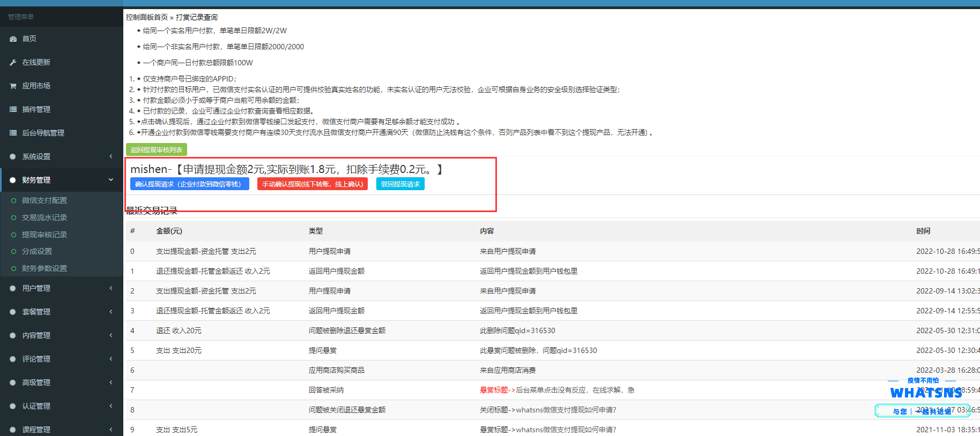The width and height of the screenshot is (980, 436).
Task: Click the circle icon beside 微信支付配置
Action: (14, 200)
